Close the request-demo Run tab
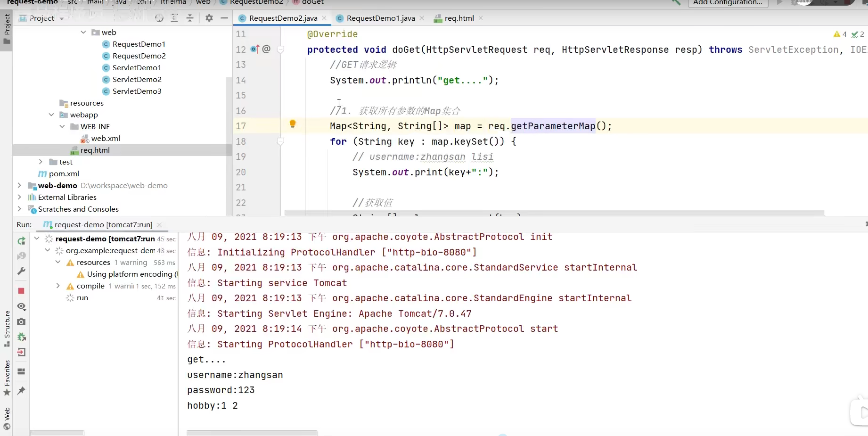This screenshot has width=868, height=436. [x=159, y=225]
